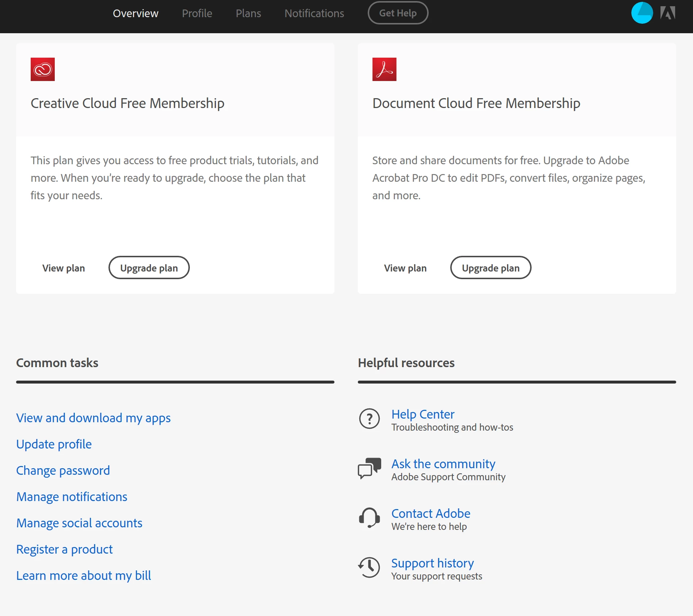Click the community chat bubbles icon

pyautogui.click(x=369, y=468)
